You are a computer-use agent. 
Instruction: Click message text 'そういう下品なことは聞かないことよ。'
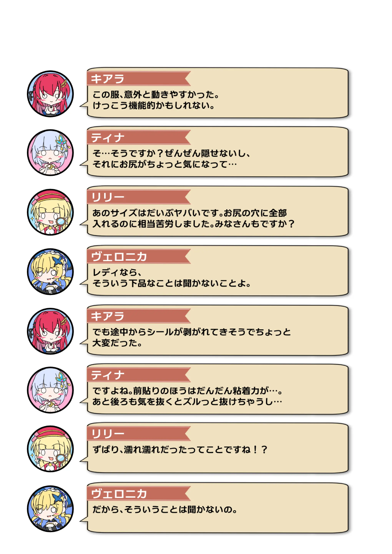[x=172, y=283]
